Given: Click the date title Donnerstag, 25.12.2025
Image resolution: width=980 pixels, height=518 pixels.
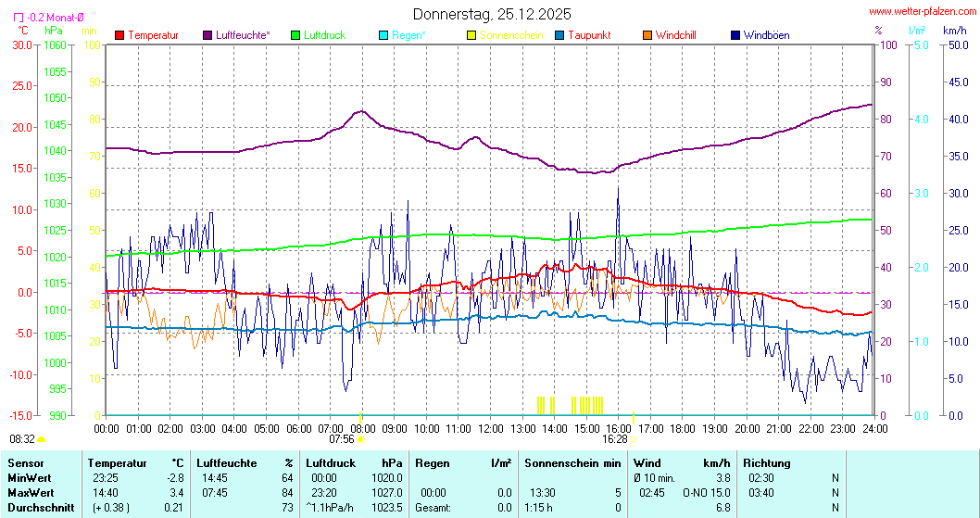Looking at the screenshot, I should [x=492, y=14].
